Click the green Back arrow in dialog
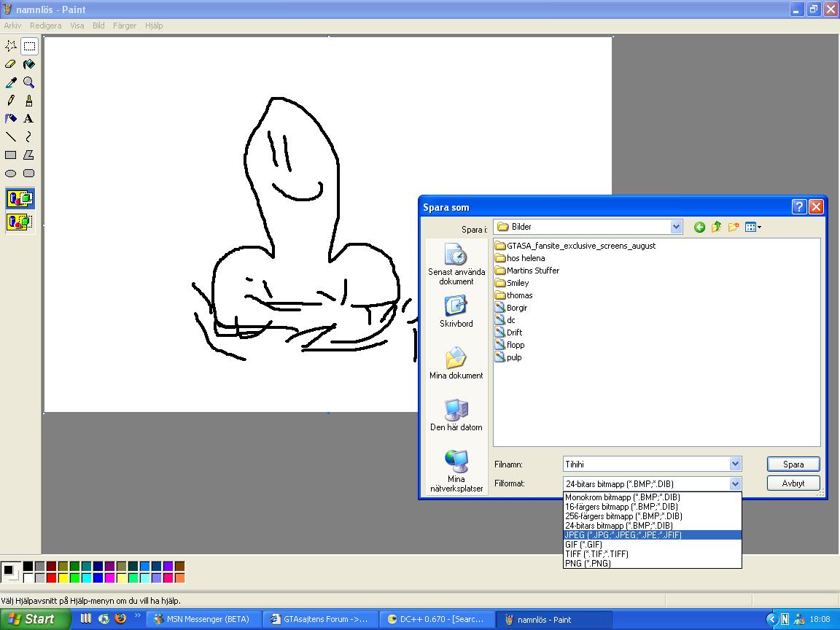Screen dimensions: 840x630 pyautogui.click(x=699, y=227)
